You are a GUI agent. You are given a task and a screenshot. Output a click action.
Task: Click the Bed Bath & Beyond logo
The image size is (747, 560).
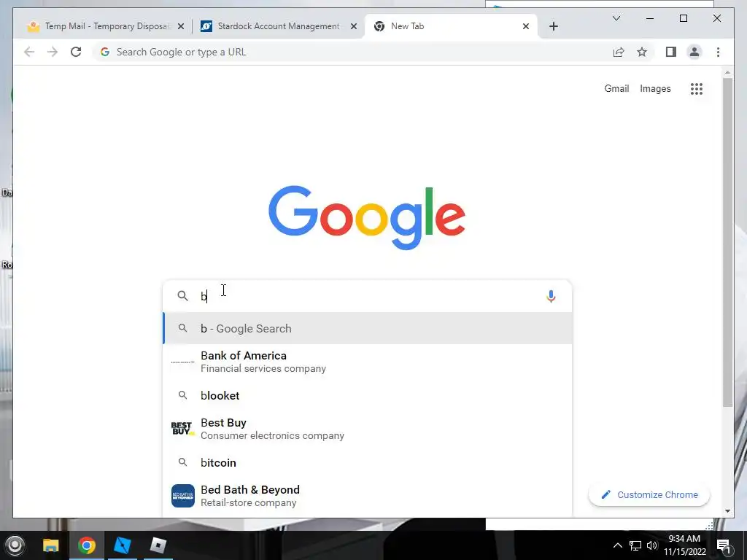pos(182,496)
